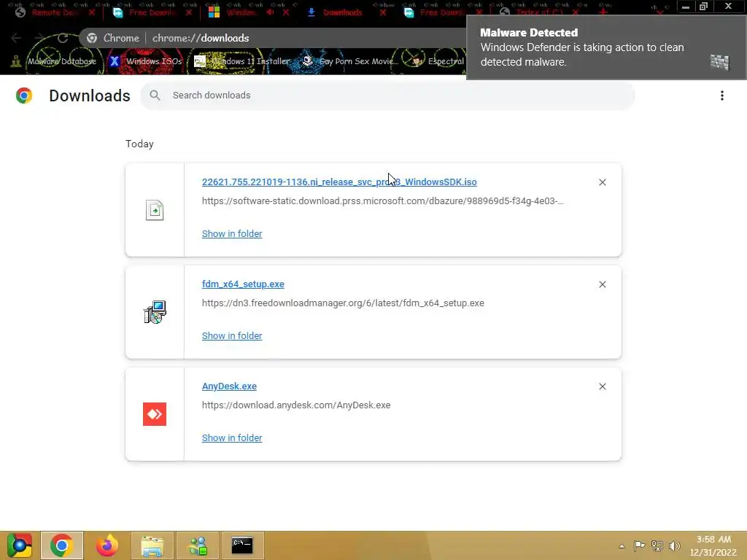Open a new tab with the plus button

pos(603,12)
